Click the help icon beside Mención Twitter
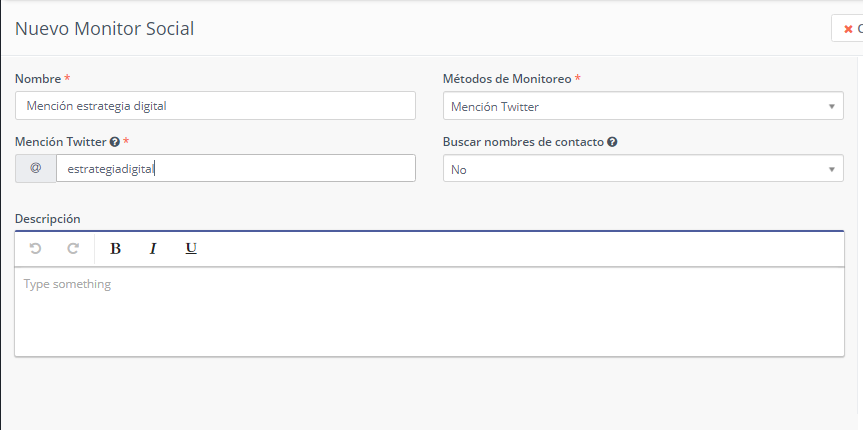This screenshot has height=430, width=863. point(115,142)
